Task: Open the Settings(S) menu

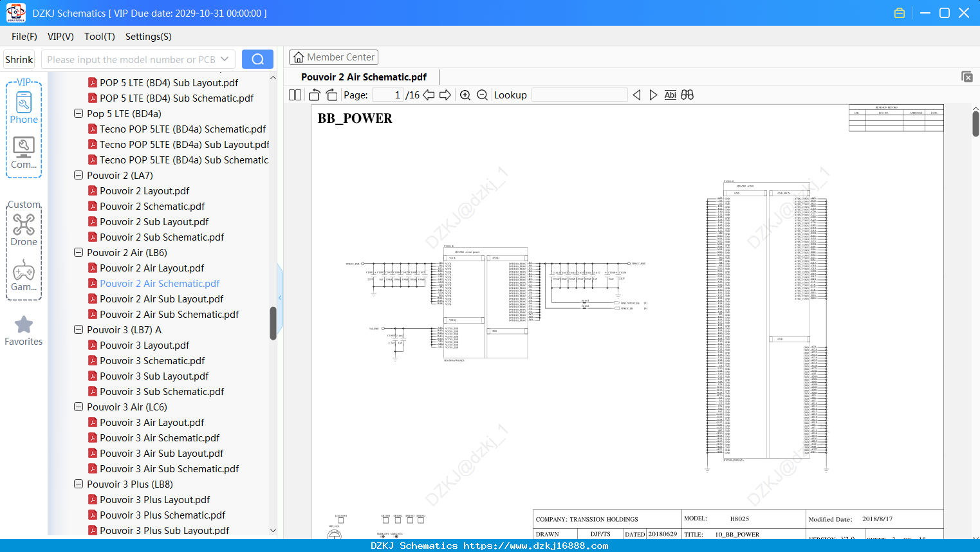Action: [149, 37]
